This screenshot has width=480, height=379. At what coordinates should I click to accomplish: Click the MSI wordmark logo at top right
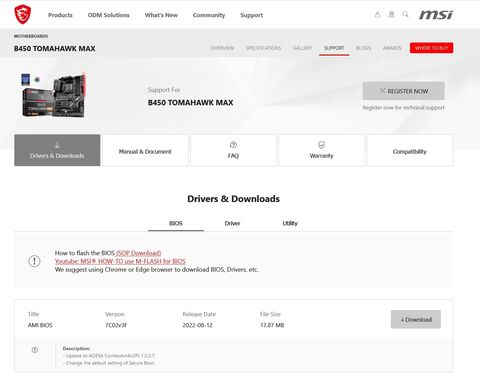pos(436,15)
